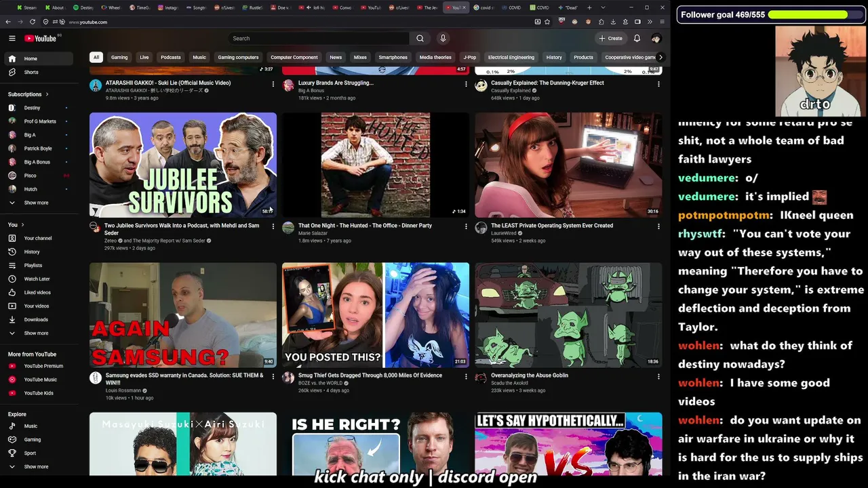Open options menu for Luxury Brands video
This screenshot has height=488, width=868.
click(466, 84)
